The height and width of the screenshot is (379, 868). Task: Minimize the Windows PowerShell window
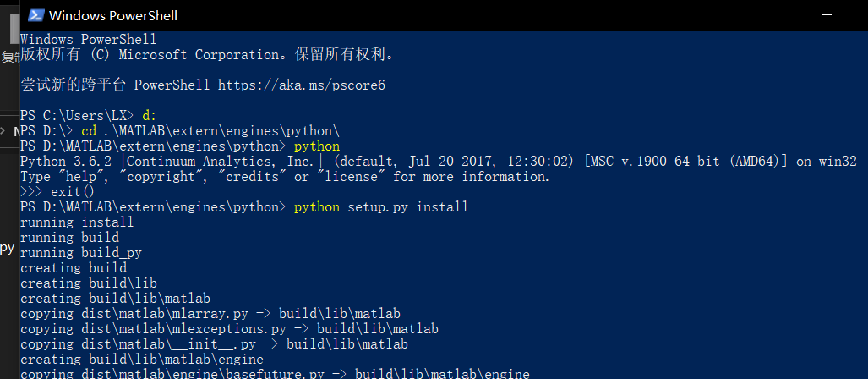827,15
